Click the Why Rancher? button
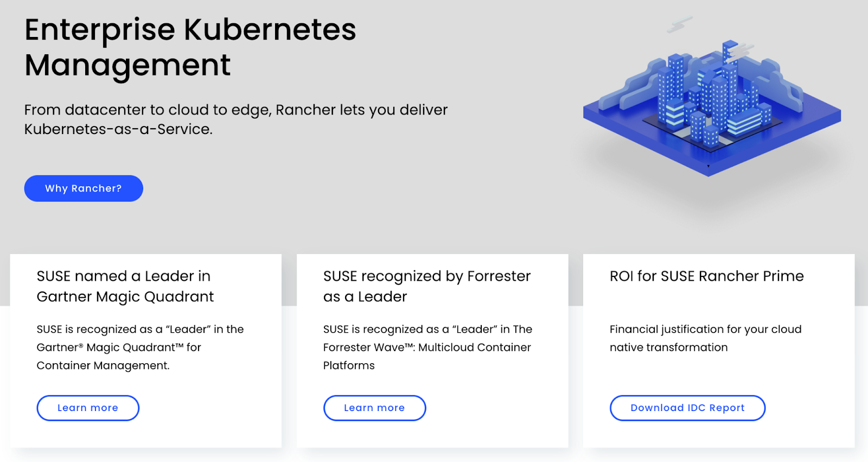This screenshot has width=868, height=462. click(x=84, y=188)
